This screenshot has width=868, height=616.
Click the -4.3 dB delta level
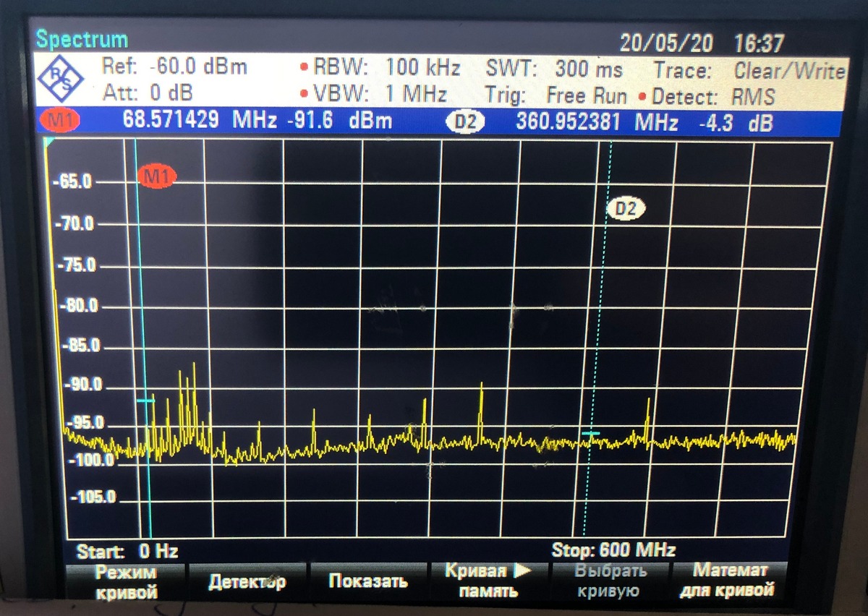click(x=736, y=124)
